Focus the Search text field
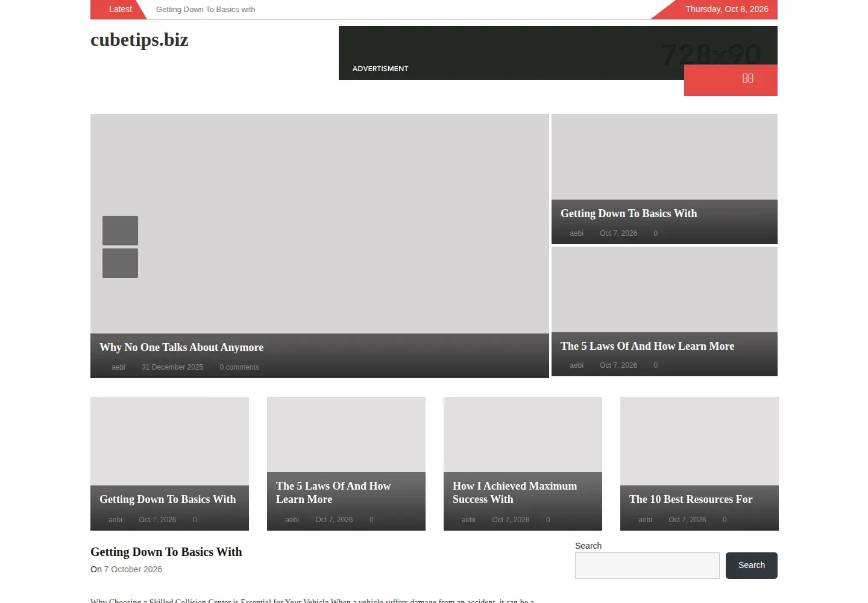 (x=647, y=566)
